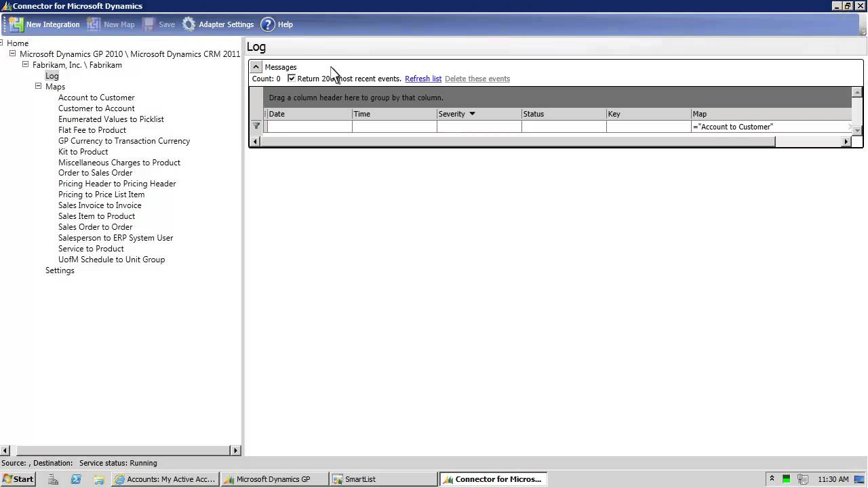Click the Key column filter field
Image resolution: width=868 pixels, height=488 pixels.
[x=648, y=127]
